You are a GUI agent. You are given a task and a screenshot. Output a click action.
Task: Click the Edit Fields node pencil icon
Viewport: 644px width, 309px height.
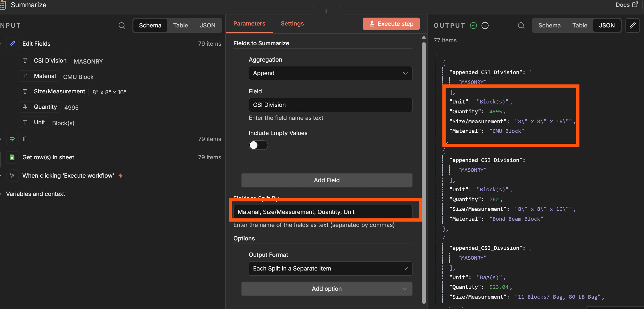12,44
